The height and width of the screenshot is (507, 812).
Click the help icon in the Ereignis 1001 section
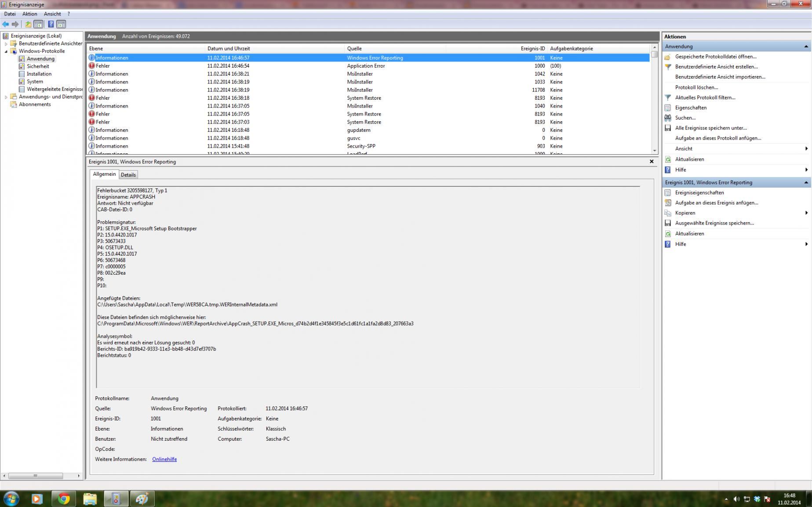668,244
